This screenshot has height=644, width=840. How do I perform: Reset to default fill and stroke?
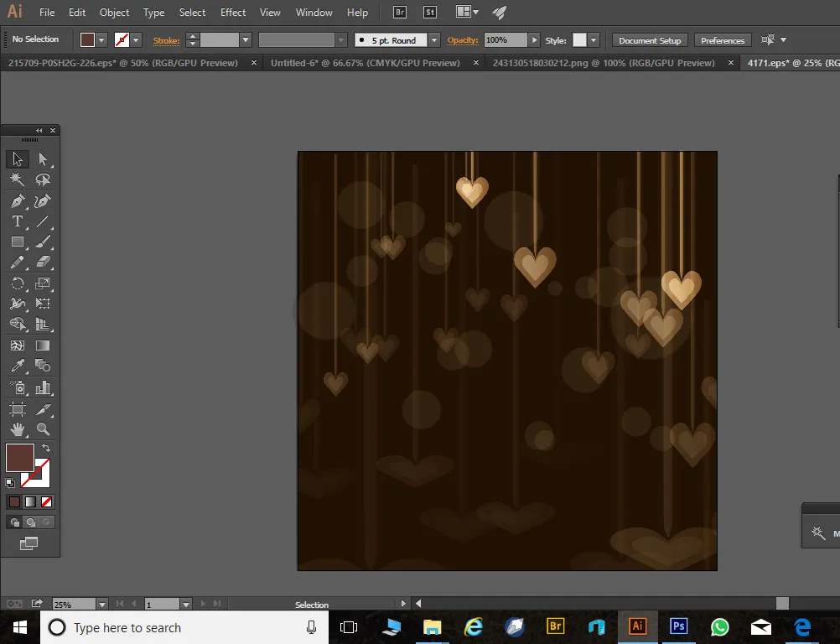pyautogui.click(x=10, y=483)
